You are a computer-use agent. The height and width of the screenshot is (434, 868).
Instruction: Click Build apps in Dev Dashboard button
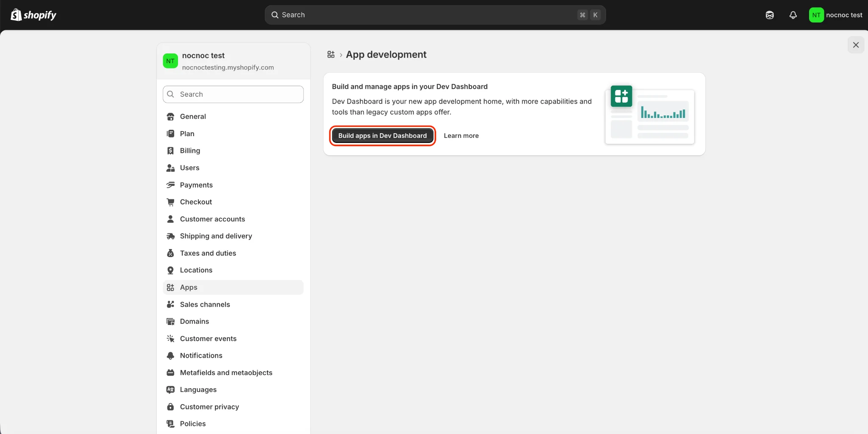pos(382,136)
